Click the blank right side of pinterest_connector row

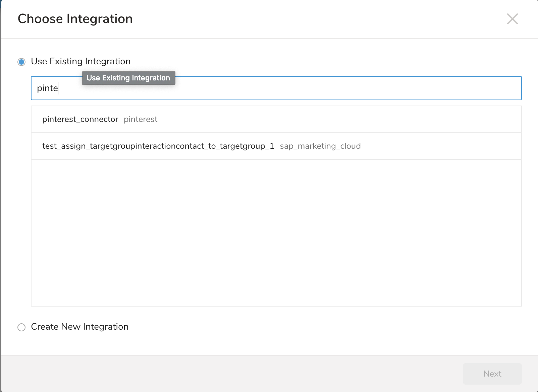pyautogui.click(x=369, y=120)
